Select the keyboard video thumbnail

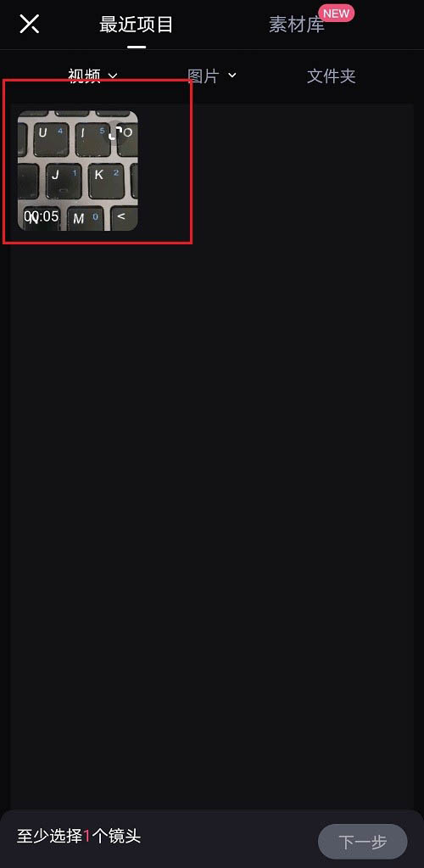78,171
